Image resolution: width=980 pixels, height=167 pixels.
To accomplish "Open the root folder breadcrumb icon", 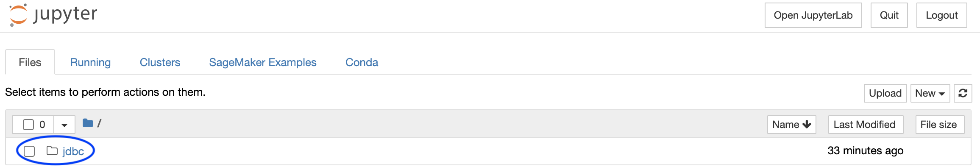I will click(88, 123).
